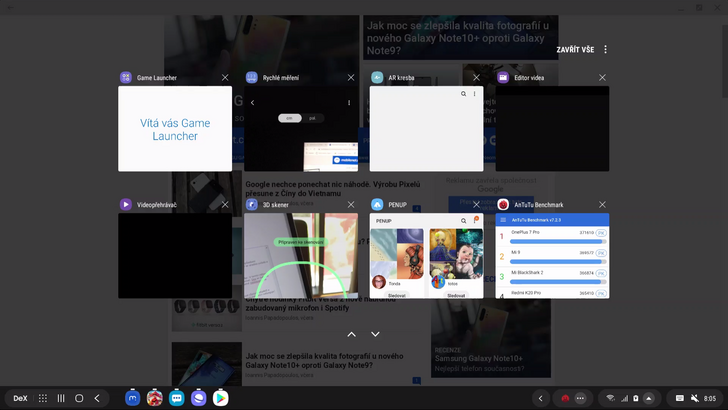This screenshot has width=728, height=410.
Task: Select the Game Launcher welcome thumbnail
Action: [x=175, y=129]
